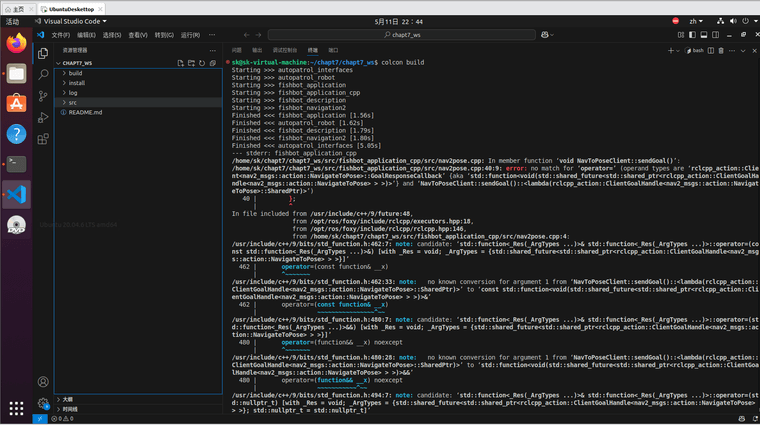Collapse all folders in explorer
The height and width of the screenshot is (425, 760).
click(213, 63)
